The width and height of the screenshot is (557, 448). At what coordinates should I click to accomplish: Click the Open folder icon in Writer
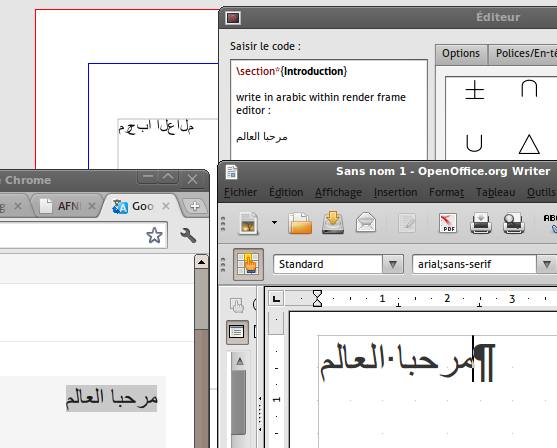click(x=300, y=223)
